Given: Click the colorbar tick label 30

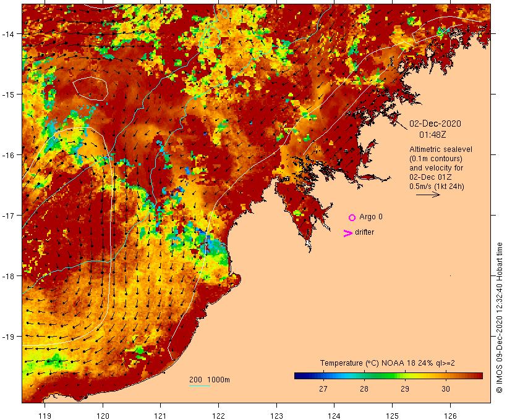Looking at the screenshot, I should coord(446,389).
